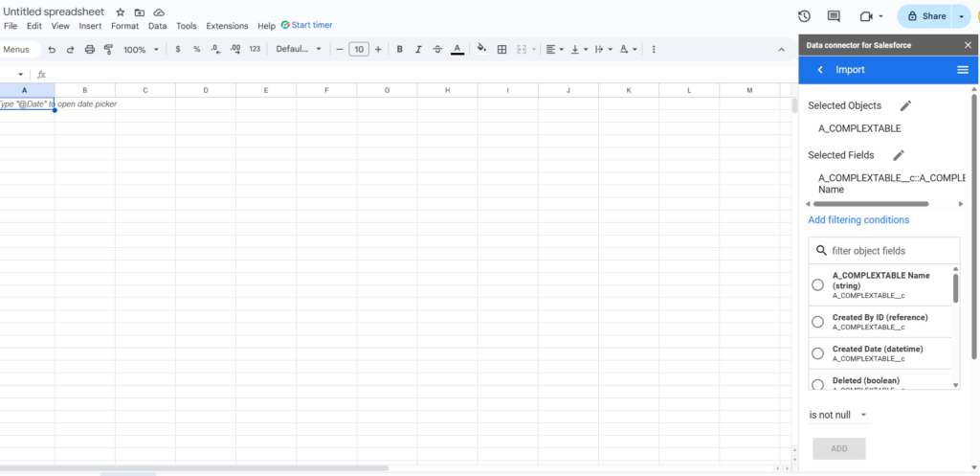Viewport: 980px width, 476px height.
Task: Decrease font size with minus button
Action: tap(340, 50)
